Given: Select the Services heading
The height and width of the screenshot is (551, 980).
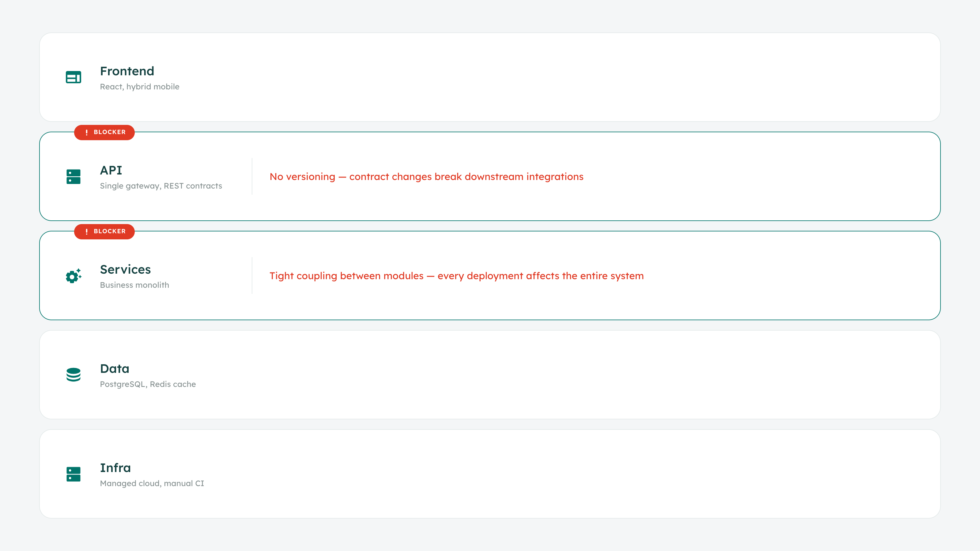Looking at the screenshot, I should tap(126, 270).
